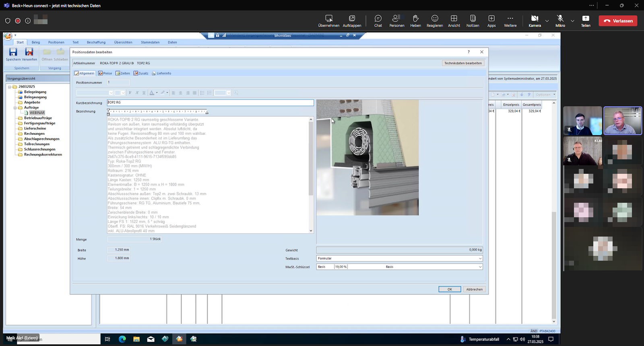This screenshot has width=644, height=346.
Task: Expand camera options arrow next to Kamera
Action: 547,21
